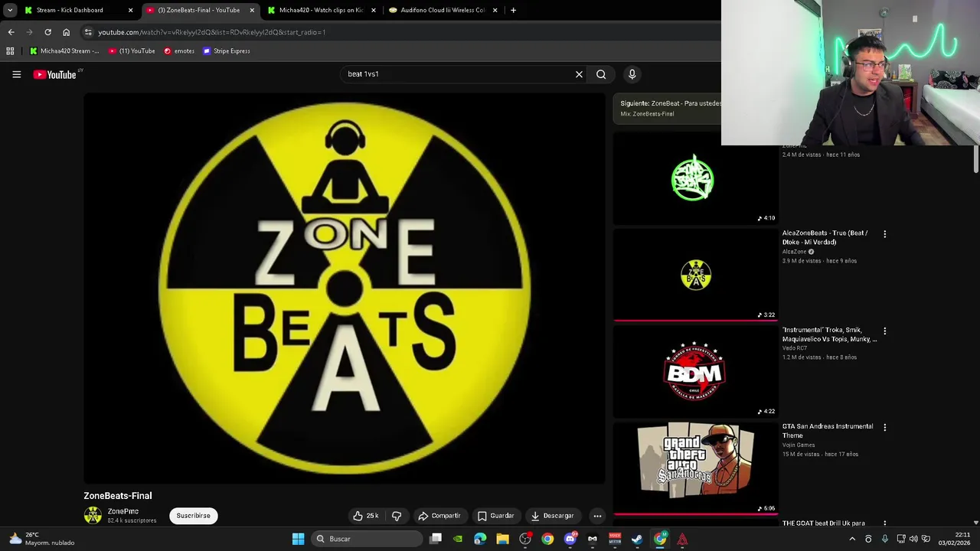Reload the page
Image resolution: width=980 pixels, height=551 pixels.
[47, 32]
